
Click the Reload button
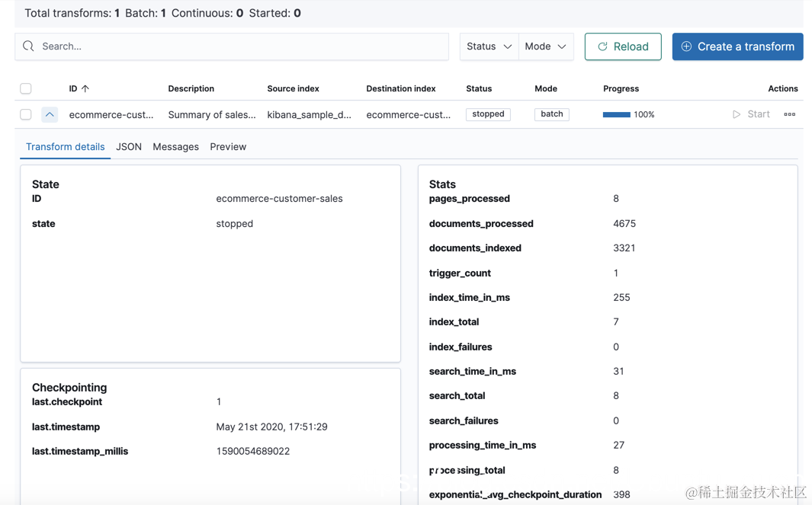622,46
